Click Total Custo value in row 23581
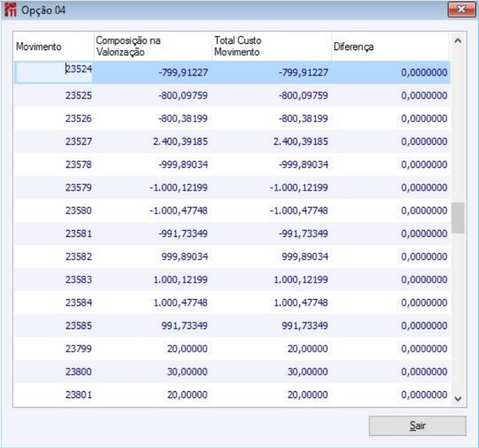 [304, 234]
